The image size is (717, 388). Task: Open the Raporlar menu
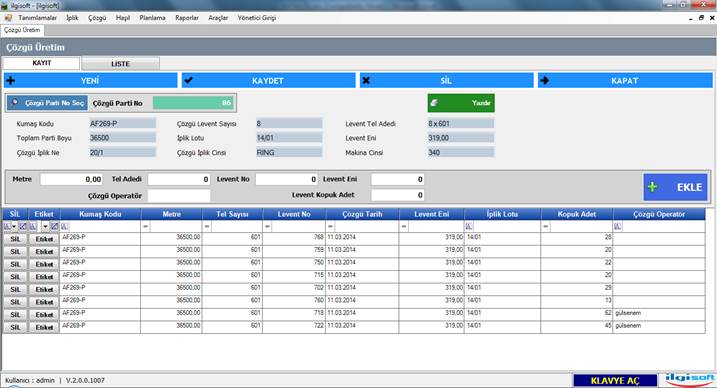point(187,18)
